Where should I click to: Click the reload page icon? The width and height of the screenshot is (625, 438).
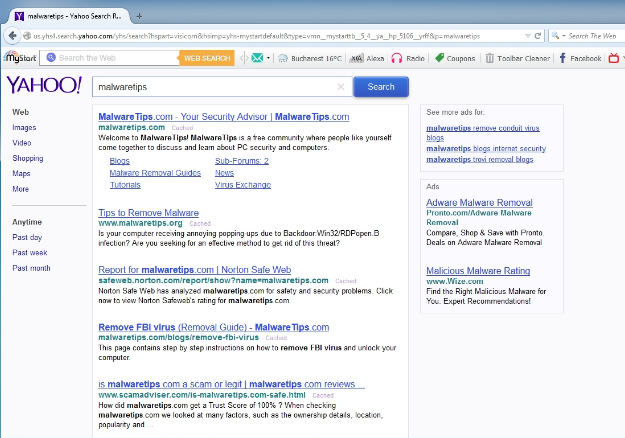[538, 36]
